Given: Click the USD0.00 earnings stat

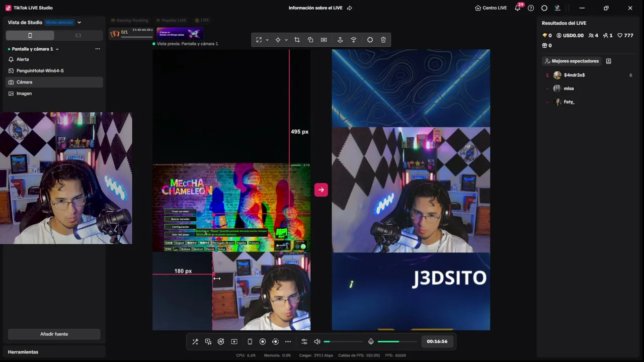Looking at the screenshot, I should coord(570,36).
